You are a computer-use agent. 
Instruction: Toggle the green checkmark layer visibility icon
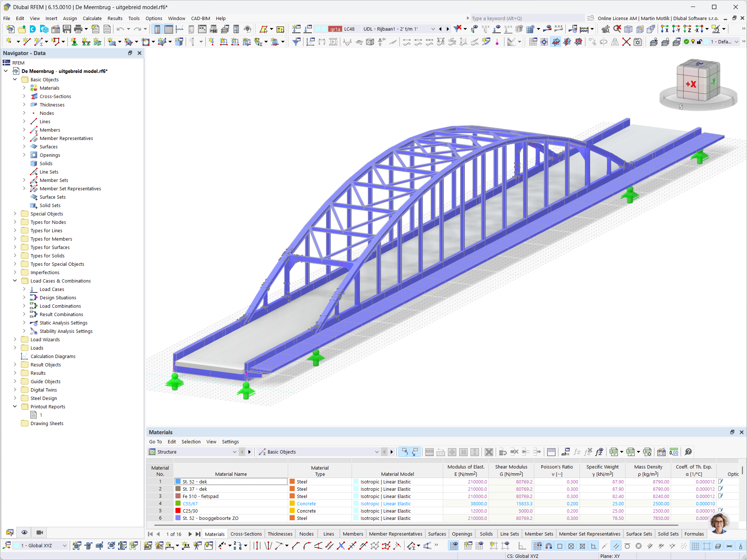point(686,42)
